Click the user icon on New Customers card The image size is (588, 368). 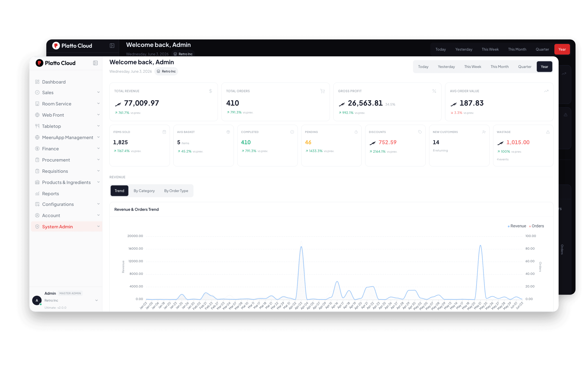click(x=484, y=132)
